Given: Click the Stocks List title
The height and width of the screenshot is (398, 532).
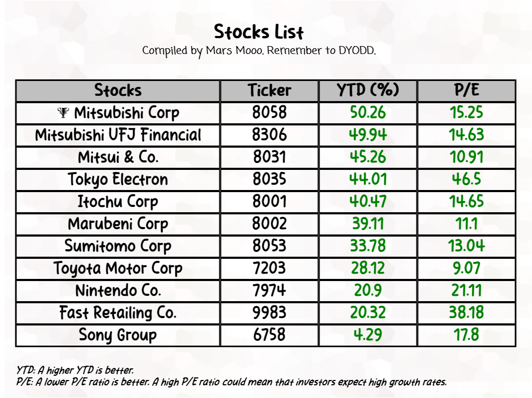Looking at the screenshot, I should pos(259,32).
